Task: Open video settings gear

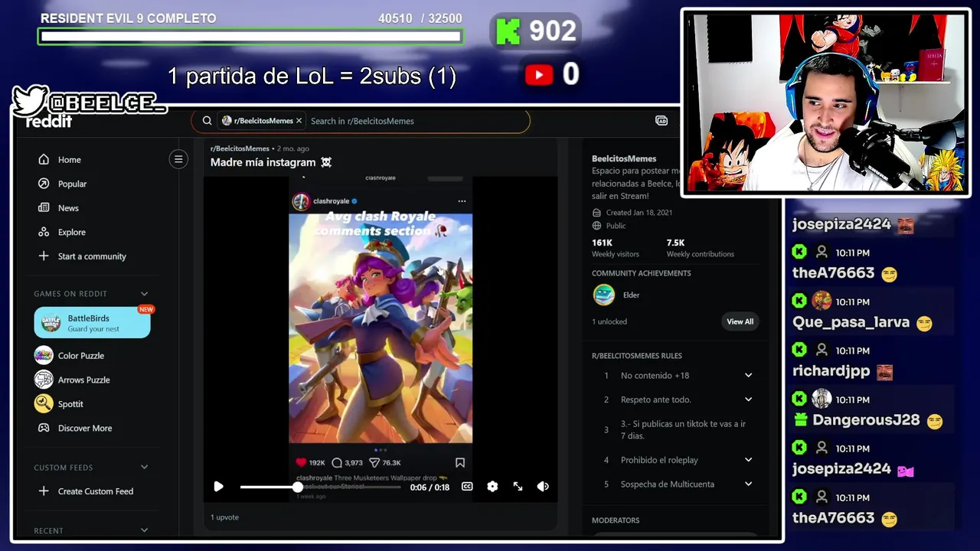Action: (492, 487)
